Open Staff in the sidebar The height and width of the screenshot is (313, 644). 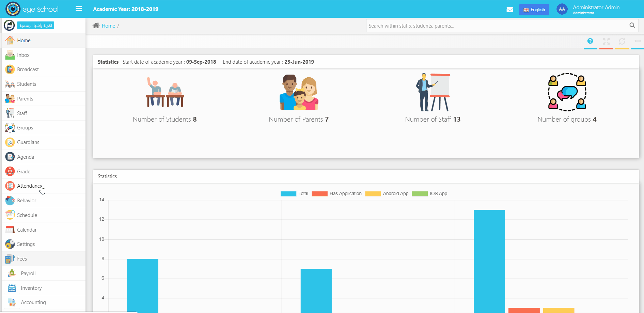click(x=44, y=113)
